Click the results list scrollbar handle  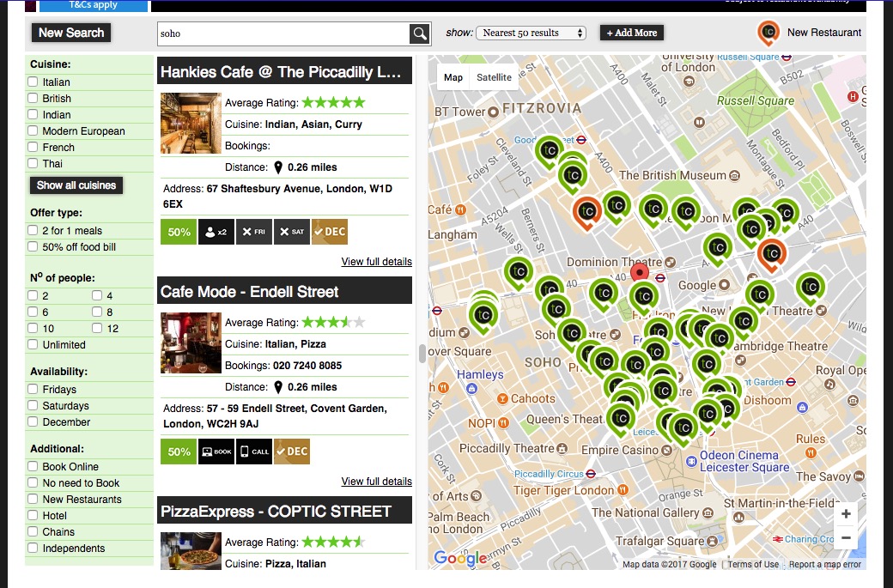point(422,354)
